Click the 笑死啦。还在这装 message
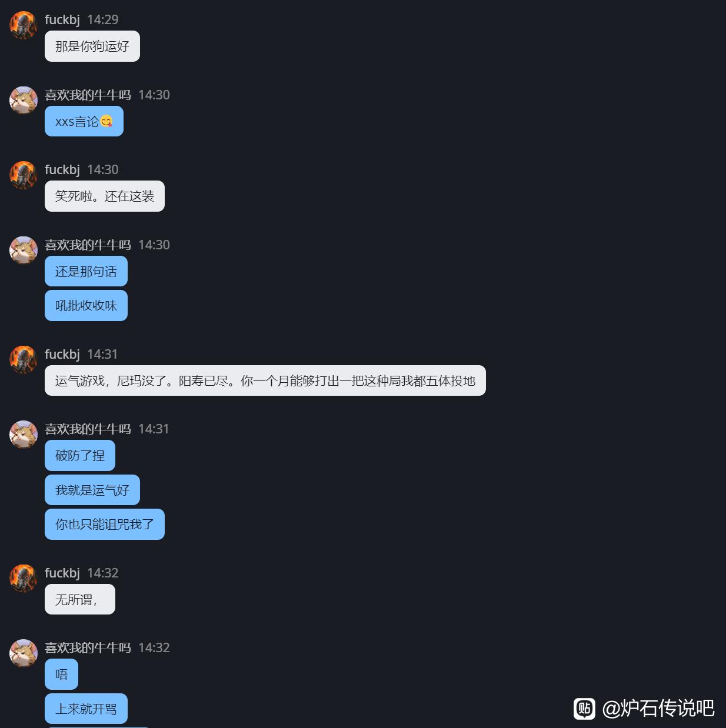 tap(105, 196)
